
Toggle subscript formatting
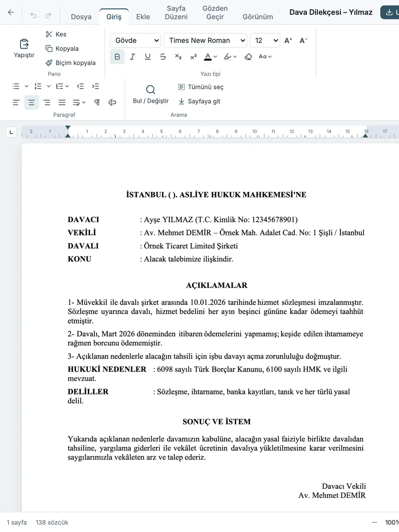(x=178, y=57)
